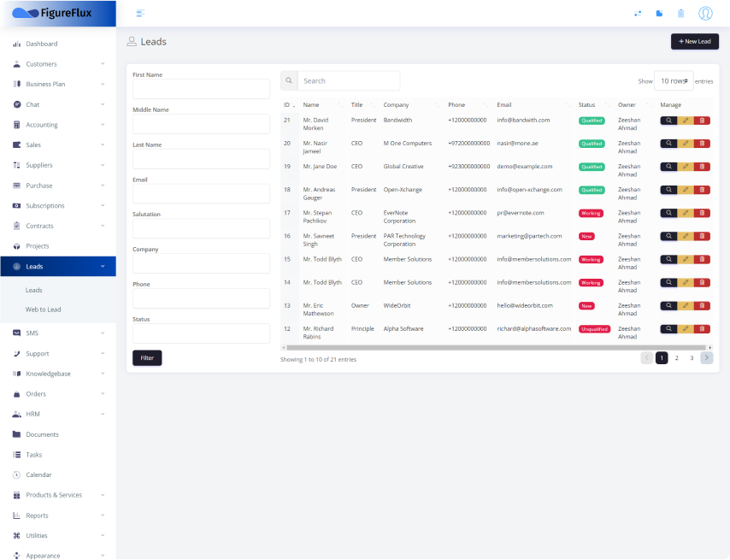Apply the Filter button

(147, 357)
